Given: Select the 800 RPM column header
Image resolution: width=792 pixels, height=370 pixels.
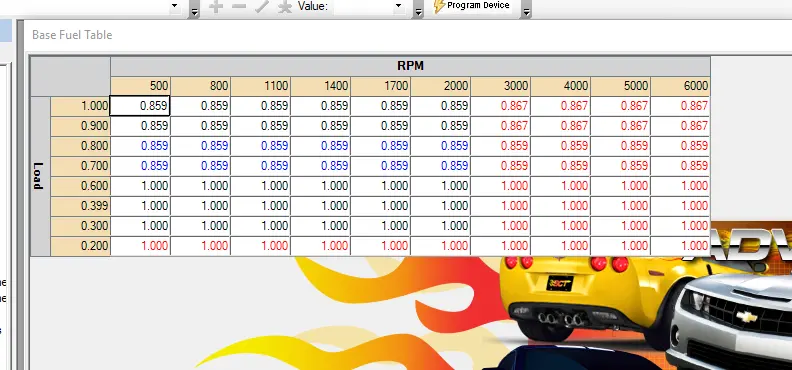Looking at the screenshot, I should click(x=201, y=86).
